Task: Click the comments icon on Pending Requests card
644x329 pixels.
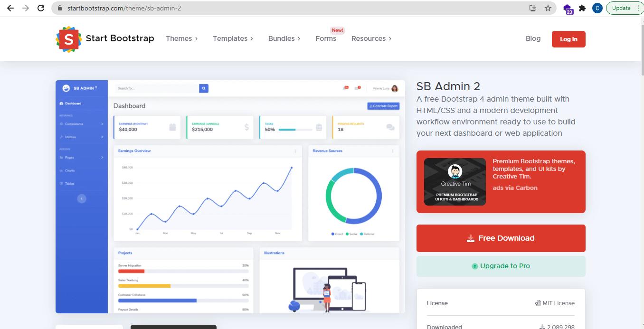Action: point(390,127)
